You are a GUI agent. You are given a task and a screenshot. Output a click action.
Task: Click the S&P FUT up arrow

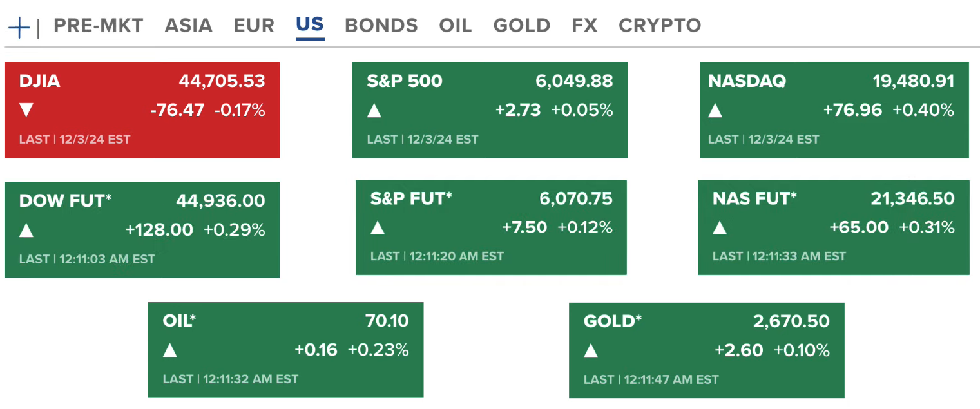point(378,227)
